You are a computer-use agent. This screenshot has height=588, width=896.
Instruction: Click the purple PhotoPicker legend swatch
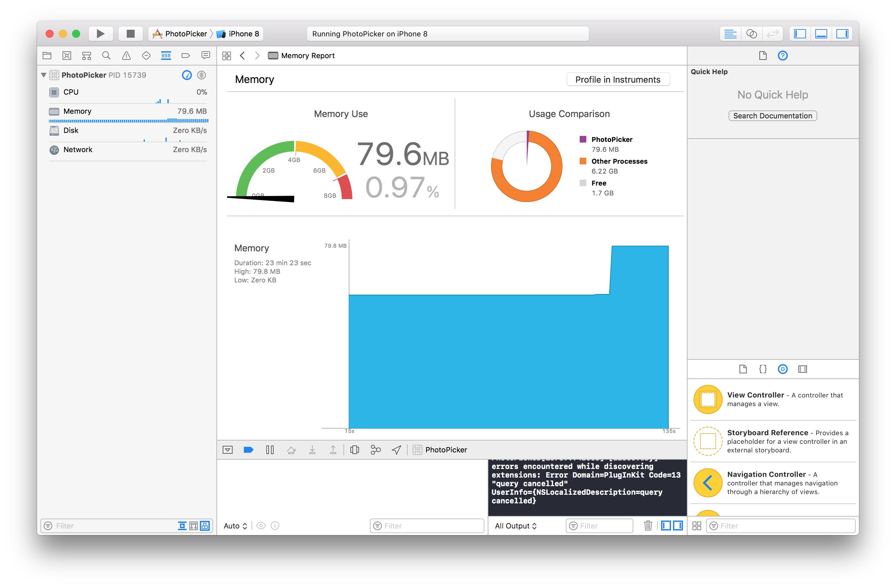pos(583,139)
